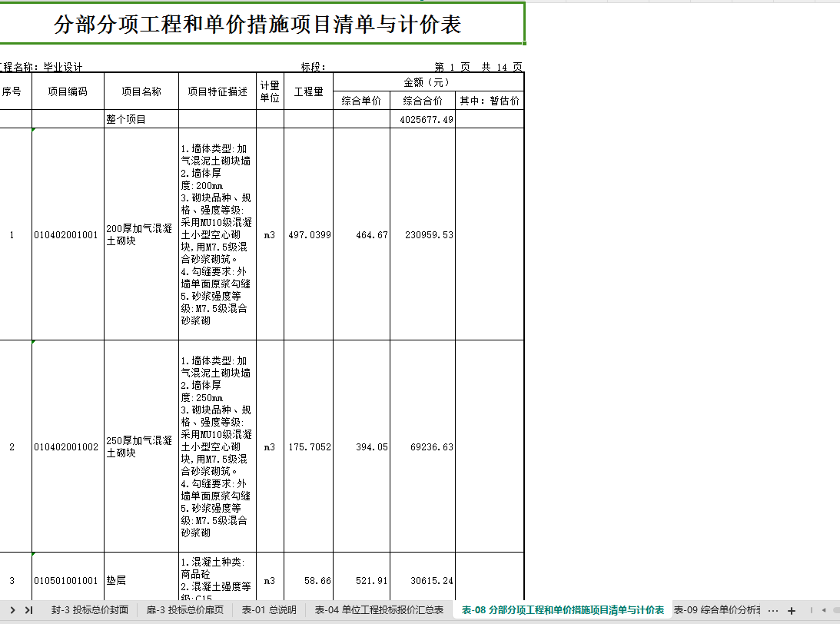Select total price cell 230959.53
The height and width of the screenshot is (624, 840).
(423, 234)
